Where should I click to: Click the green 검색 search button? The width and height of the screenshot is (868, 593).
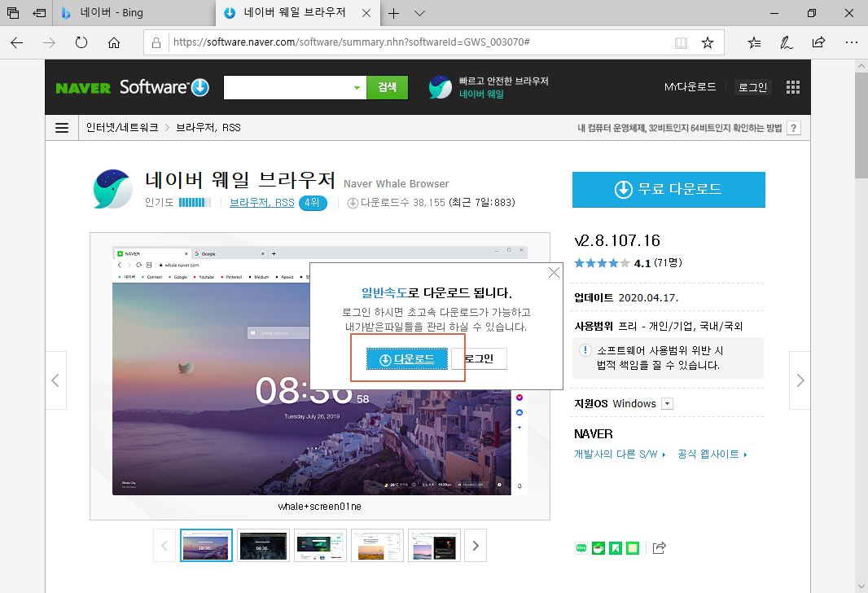pyautogui.click(x=387, y=87)
